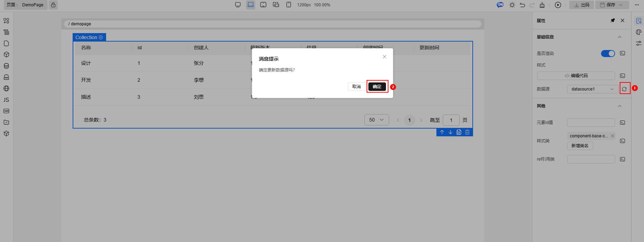Pin the properties panel
The image size is (644, 242).
[x=613, y=21]
